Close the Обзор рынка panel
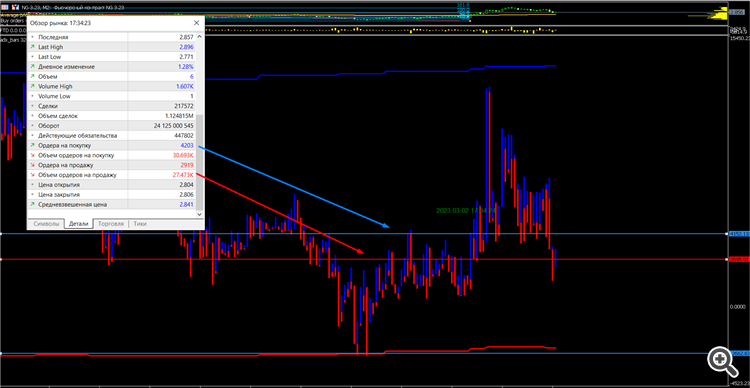Viewport: 750px width, 388px height. [196, 22]
